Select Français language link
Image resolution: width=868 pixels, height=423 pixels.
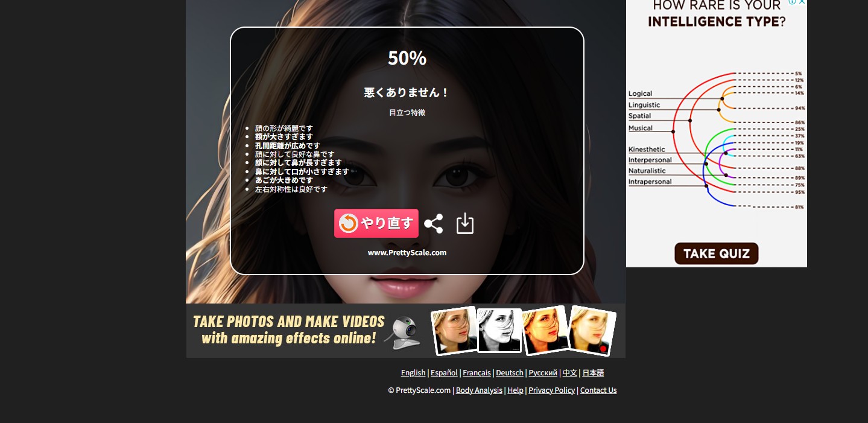[x=477, y=373]
